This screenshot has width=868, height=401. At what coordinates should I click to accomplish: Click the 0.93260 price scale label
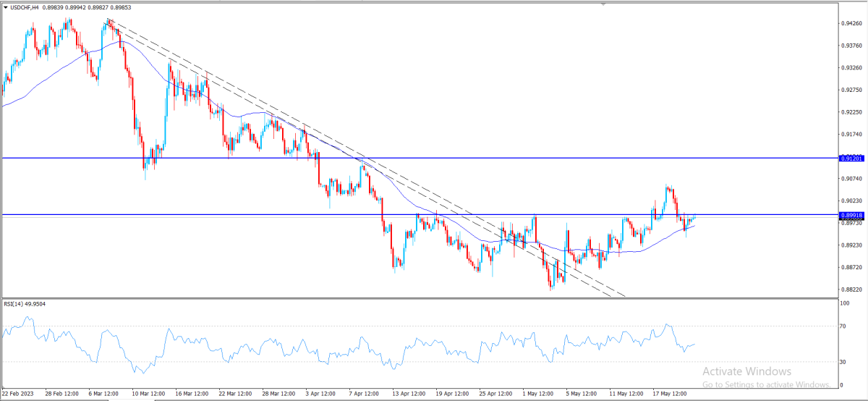[x=851, y=67]
